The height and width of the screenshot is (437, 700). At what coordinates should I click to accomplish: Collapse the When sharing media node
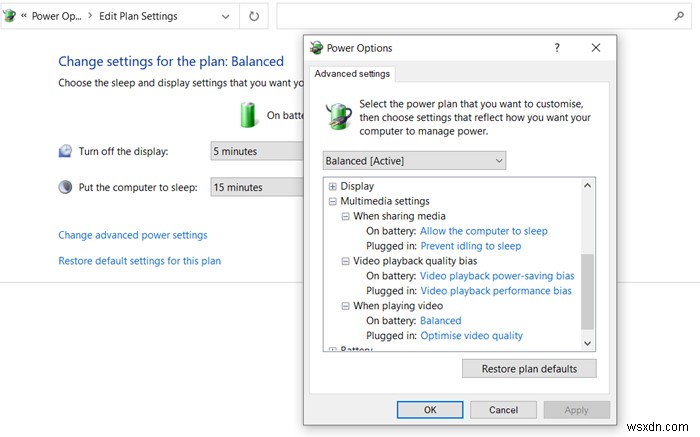(345, 216)
